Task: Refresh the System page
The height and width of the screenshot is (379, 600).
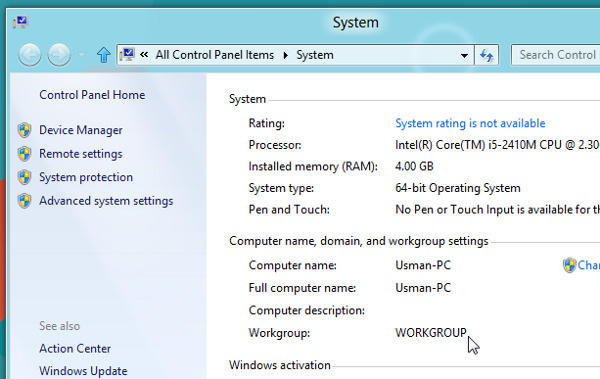Action: [x=486, y=55]
